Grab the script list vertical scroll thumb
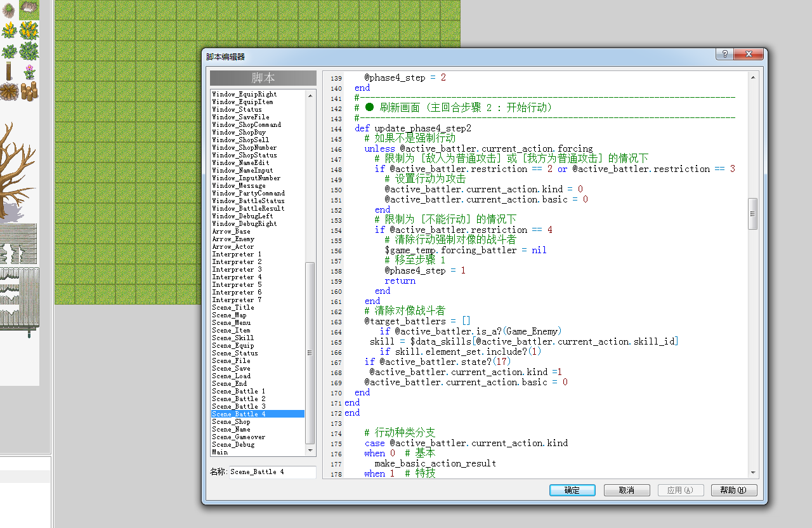 pyautogui.click(x=310, y=353)
